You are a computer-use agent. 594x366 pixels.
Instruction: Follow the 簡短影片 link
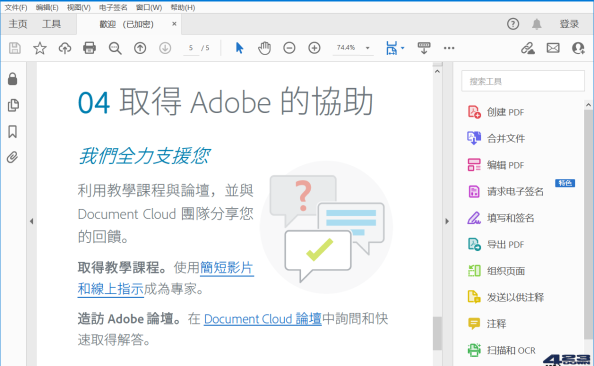coord(227,268)
